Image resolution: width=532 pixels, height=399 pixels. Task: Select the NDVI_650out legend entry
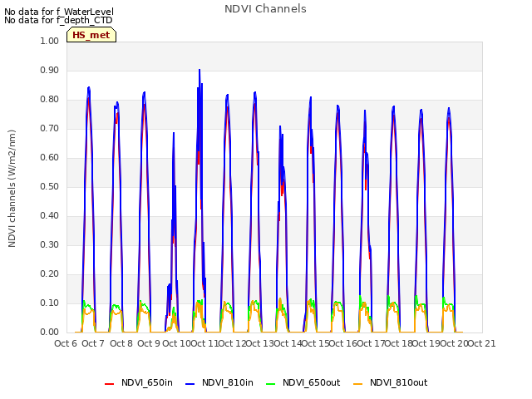coord(303,382)
